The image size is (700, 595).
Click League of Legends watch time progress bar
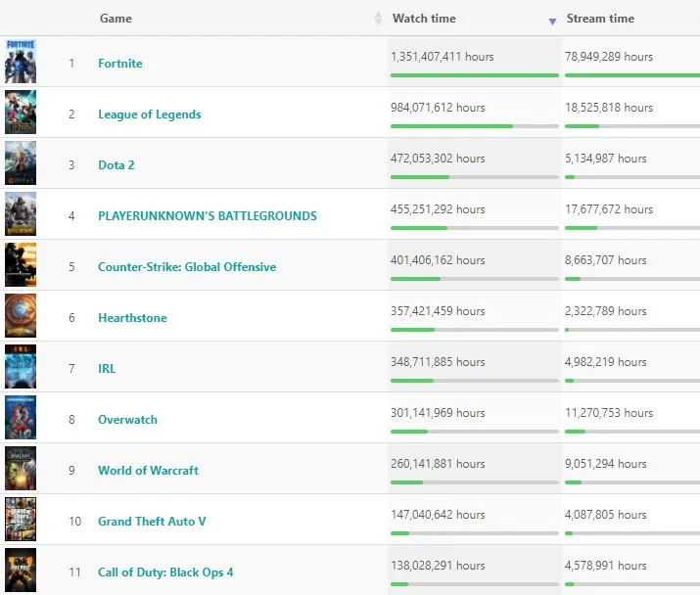pos(475,126)
